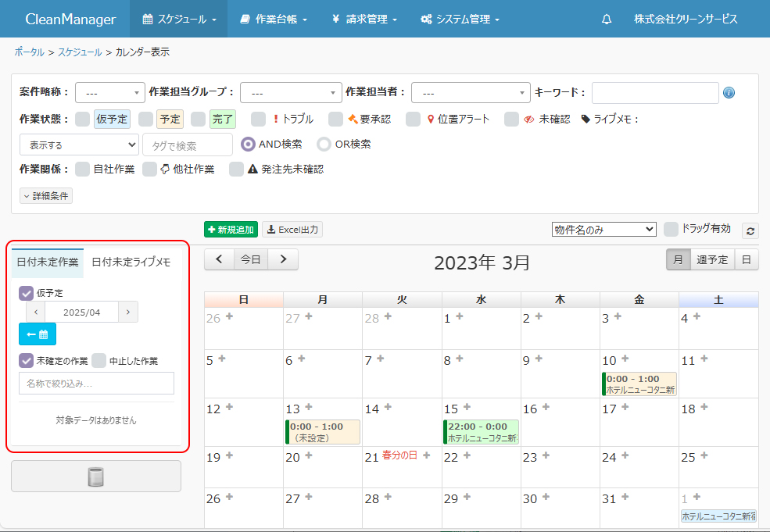The width and height of the screenshot is (770, 532).
Task: Click the blue calendar arrow button
Action: tap(38, 334)
